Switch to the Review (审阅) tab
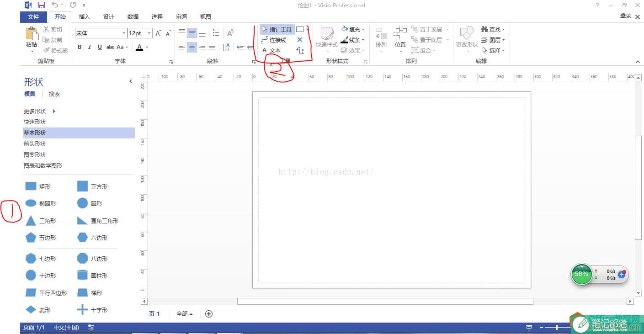 (x=181, y=17)
